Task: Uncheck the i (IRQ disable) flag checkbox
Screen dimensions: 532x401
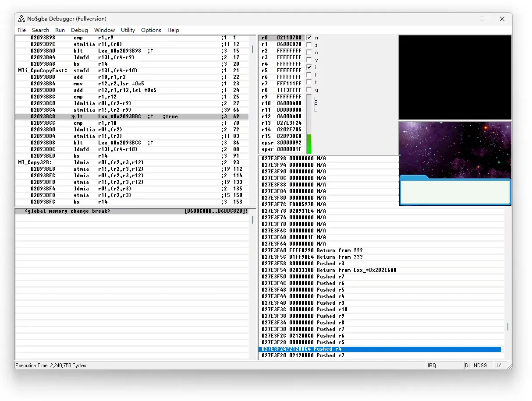Action: [309, 67]
